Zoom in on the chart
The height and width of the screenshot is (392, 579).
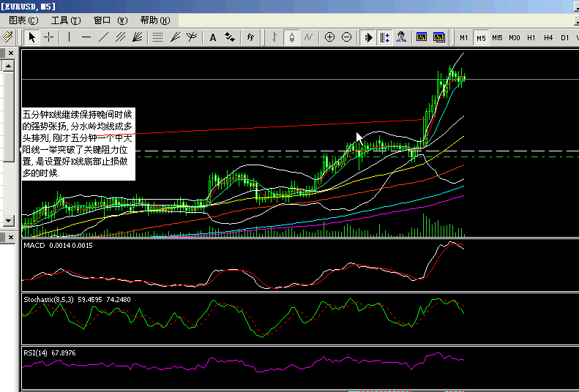(329, 37)
